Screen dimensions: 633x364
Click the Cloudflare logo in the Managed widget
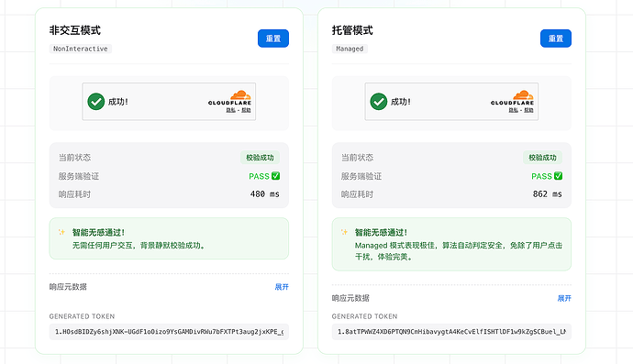[512, 98]
